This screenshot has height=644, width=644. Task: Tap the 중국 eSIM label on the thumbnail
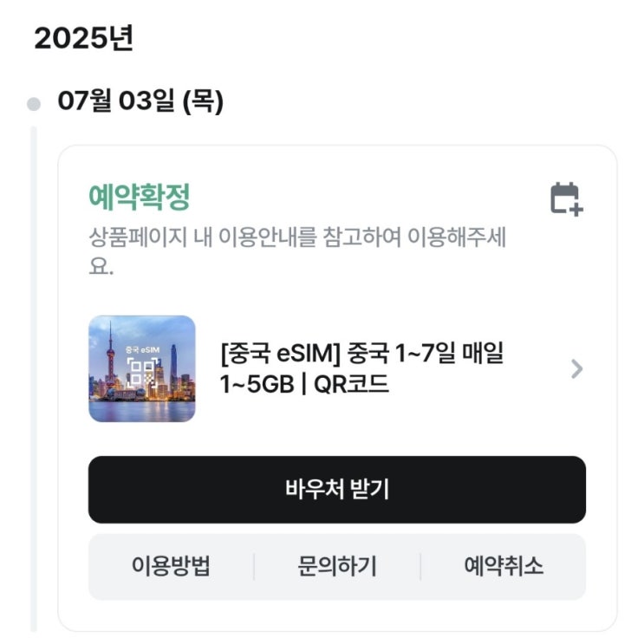pyautogui.click(x=141, y=349)
